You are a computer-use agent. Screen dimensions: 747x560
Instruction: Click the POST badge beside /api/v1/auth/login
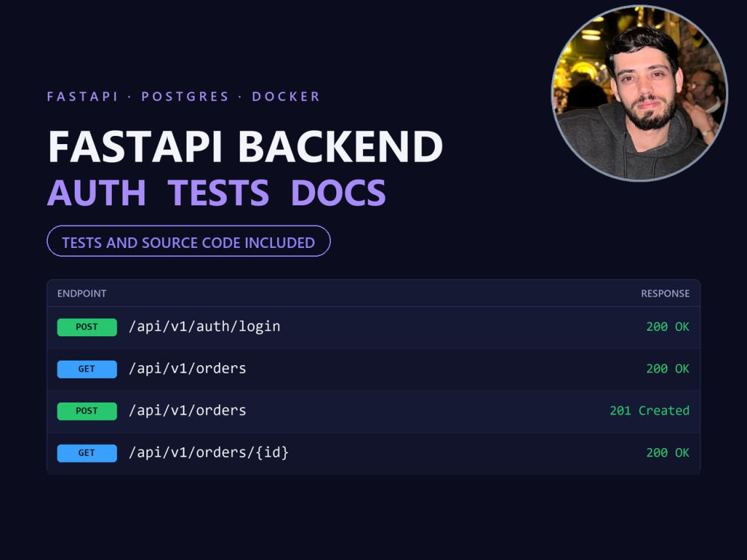[87, 327]
